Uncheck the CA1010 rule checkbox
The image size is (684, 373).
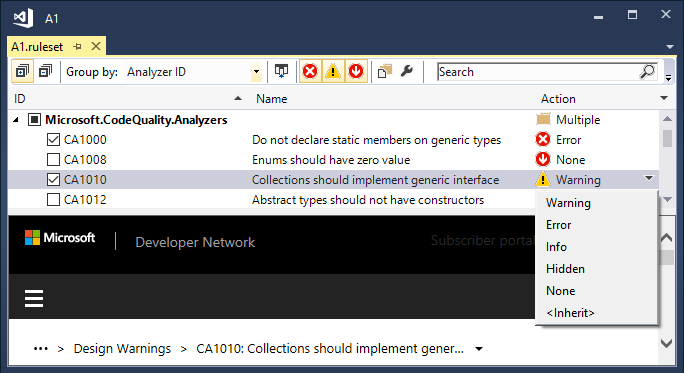(x=53, y=180)
